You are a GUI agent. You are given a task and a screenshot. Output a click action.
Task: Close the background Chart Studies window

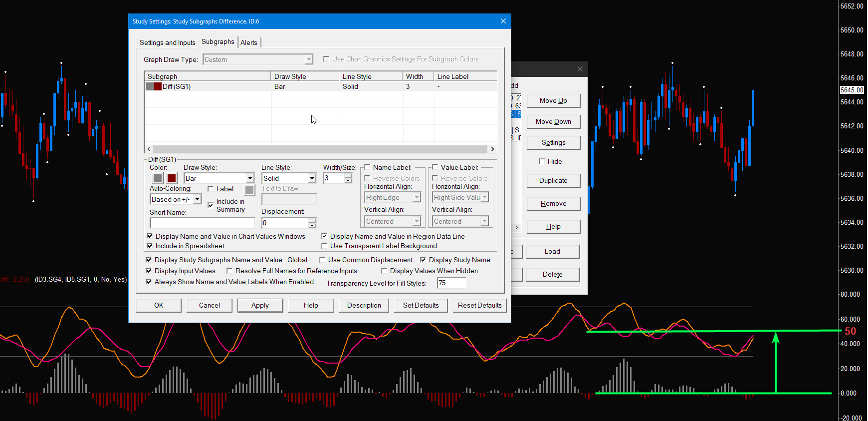click(x=580, y=69)
